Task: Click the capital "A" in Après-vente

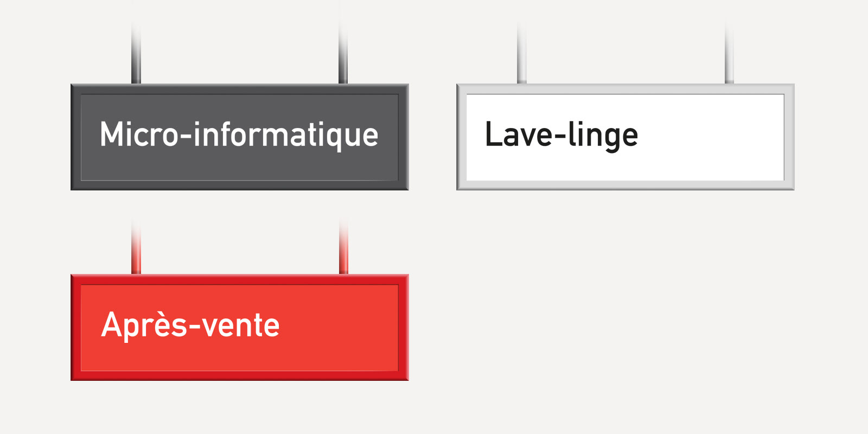Action: pyautogui.click(x=112, y=324)
